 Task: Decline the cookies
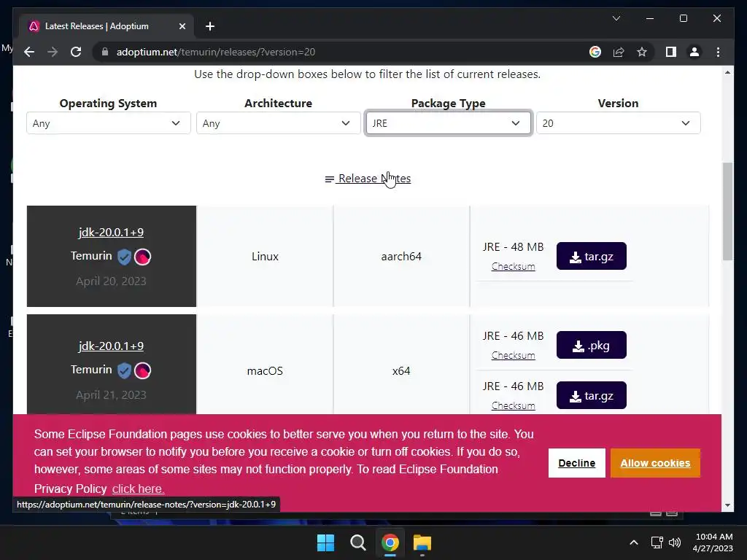(576, 463)
